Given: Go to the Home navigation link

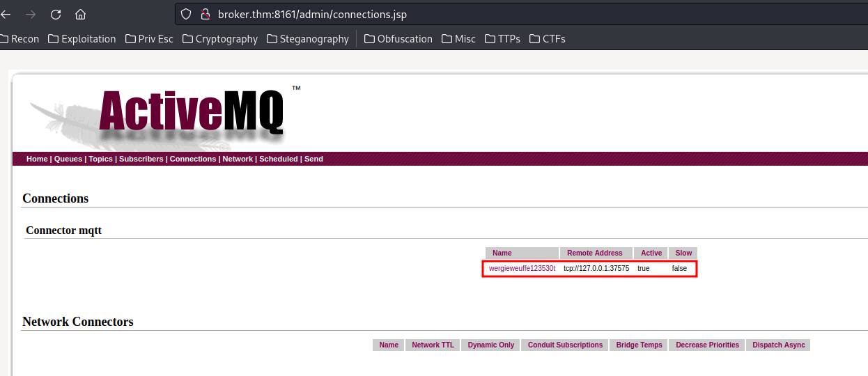Looking at the screenshot, I should pos(37,159).
